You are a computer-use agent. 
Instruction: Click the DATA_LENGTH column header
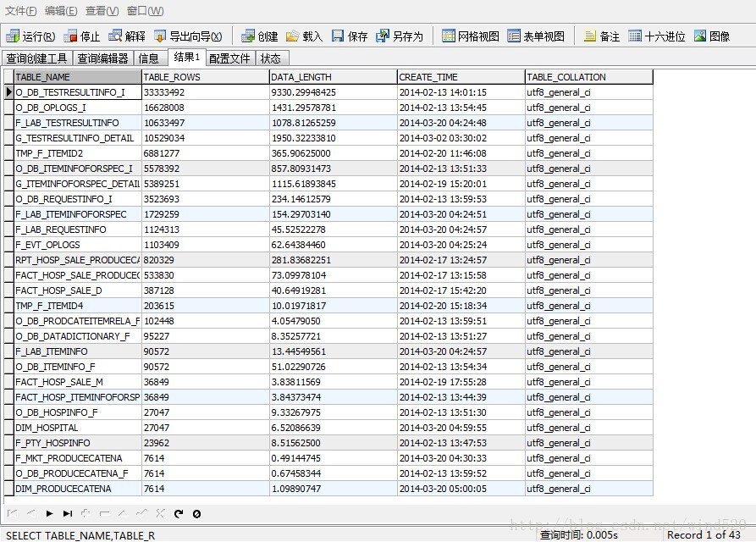click(334, 77)
